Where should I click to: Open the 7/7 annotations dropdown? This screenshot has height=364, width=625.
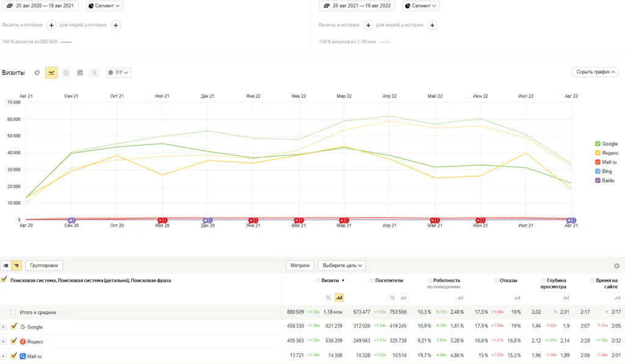point(119,73)
